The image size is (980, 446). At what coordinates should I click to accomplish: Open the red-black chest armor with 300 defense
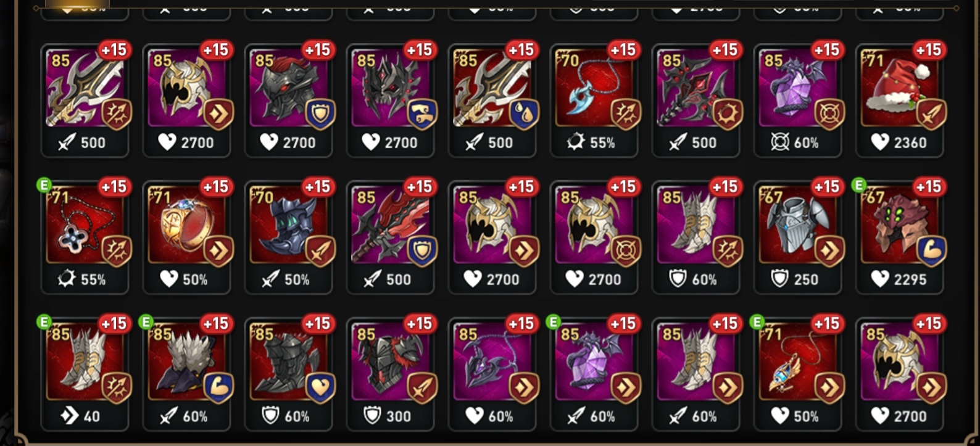point(390,374)
